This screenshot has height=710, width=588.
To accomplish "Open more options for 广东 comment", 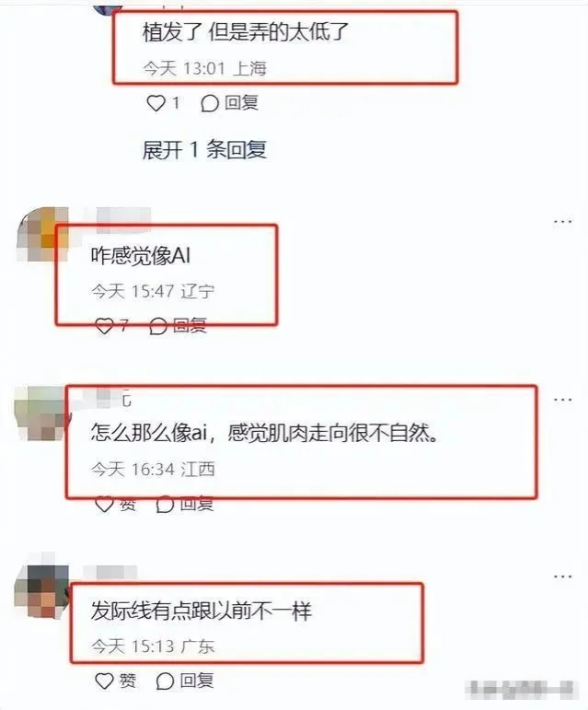I will click(562, 576).
